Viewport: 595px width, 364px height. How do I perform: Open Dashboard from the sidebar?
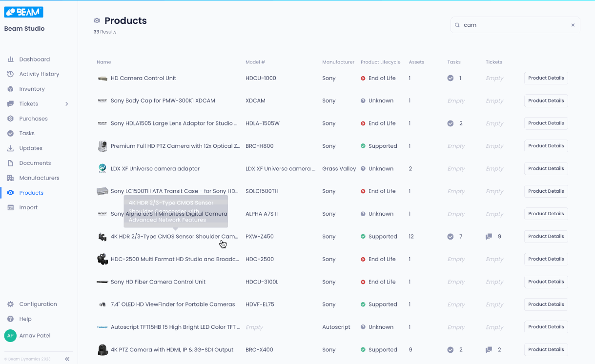point(34,60)
